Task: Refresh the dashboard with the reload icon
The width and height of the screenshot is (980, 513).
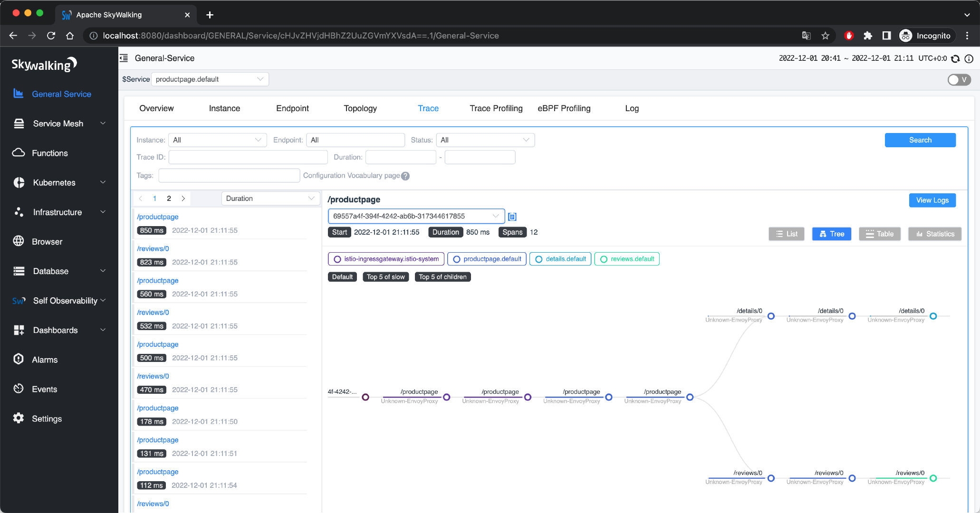Action: pos(955,58)
